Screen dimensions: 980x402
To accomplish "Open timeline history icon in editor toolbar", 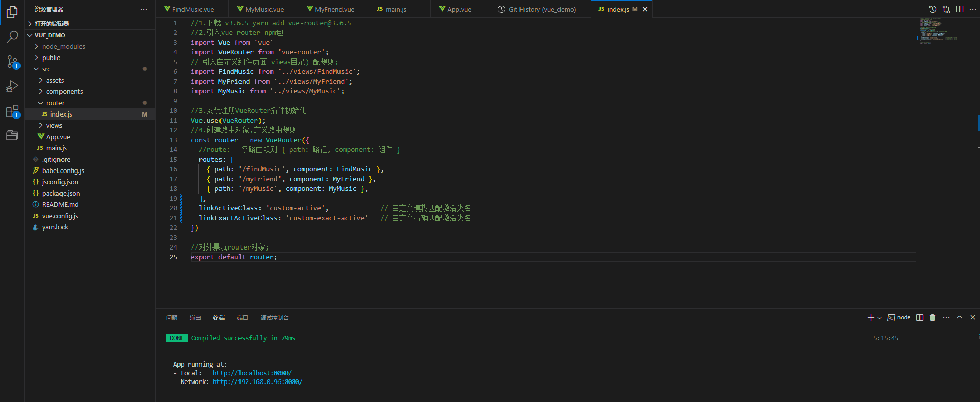I will [933, 9].
